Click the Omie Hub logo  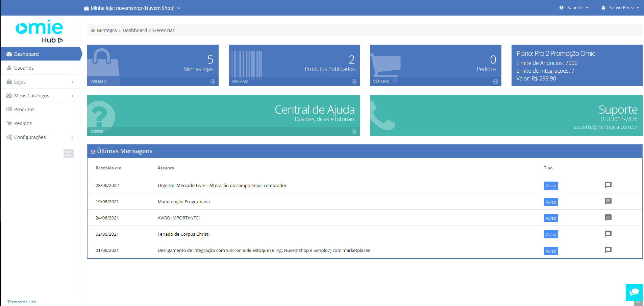(40, 31)
